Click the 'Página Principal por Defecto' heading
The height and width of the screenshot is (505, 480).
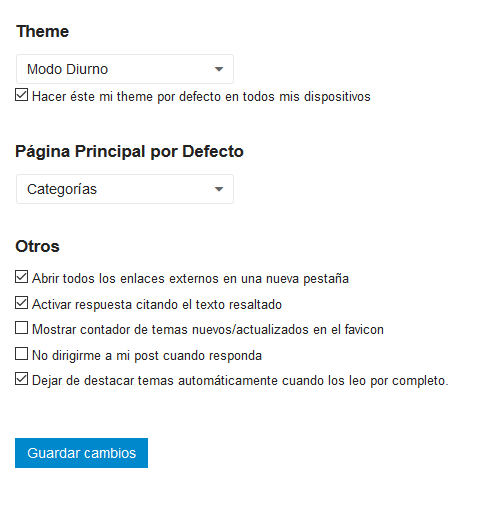(x=129, y=152)
